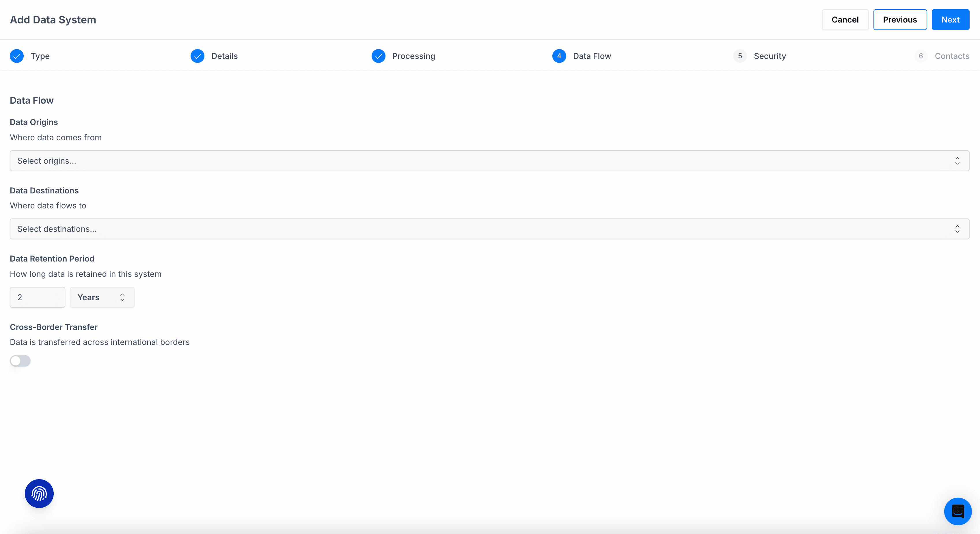Click the step 4 circle icon
Screen dimensions: 980x534
point(559,56)
